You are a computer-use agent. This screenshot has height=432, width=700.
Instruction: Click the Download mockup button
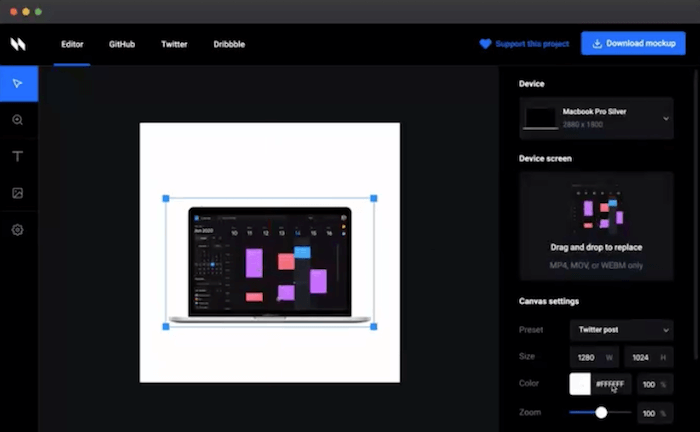pyautogui.click(x=633, y=44)
